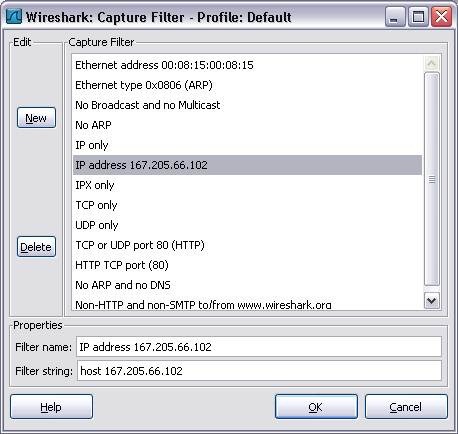Click the filter list scroll down arrow
458x434 pixels.
point(432,301)
